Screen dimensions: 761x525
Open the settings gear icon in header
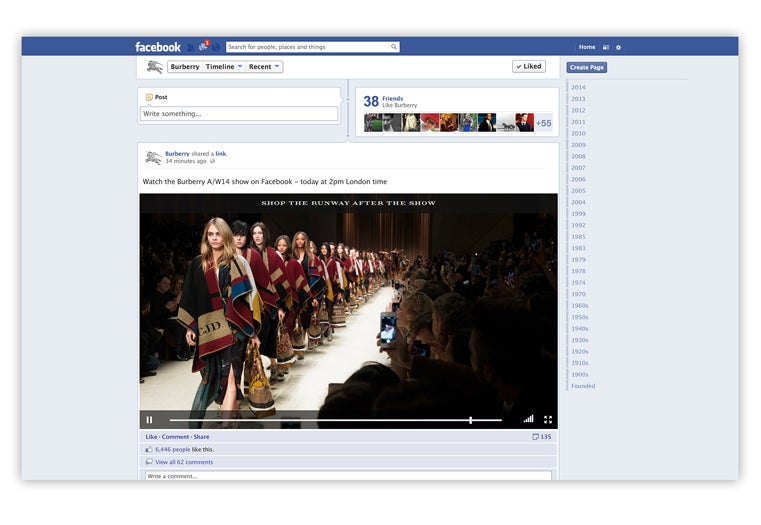(618, 47)
